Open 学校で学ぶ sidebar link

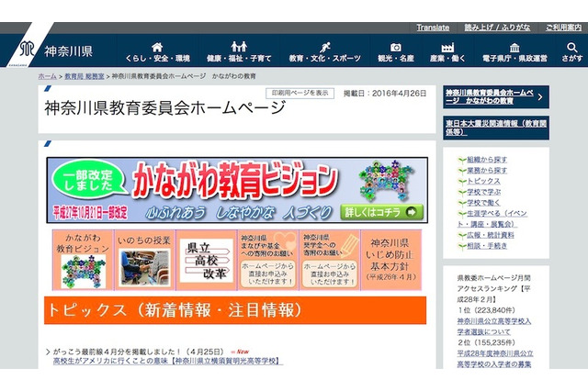tap(483, 192)
